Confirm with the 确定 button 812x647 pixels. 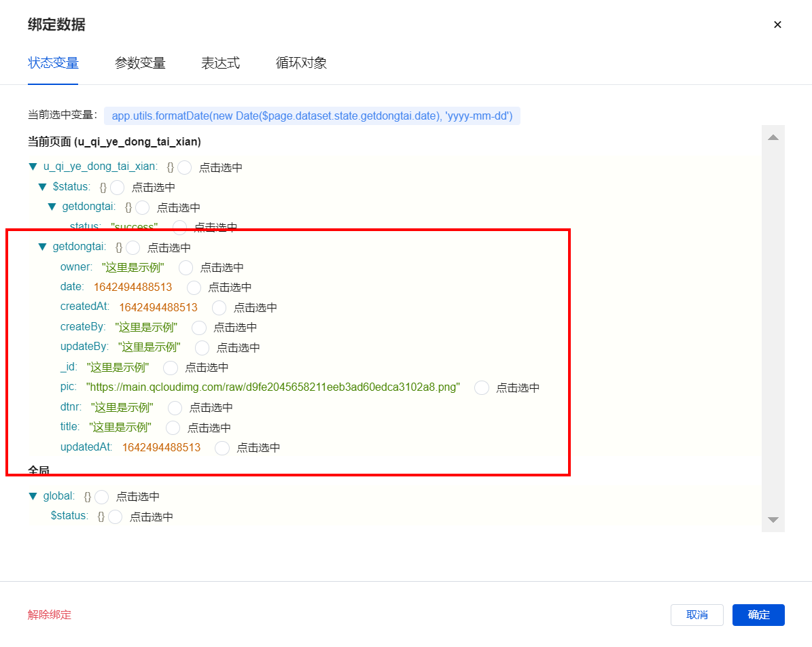point(758,615)
